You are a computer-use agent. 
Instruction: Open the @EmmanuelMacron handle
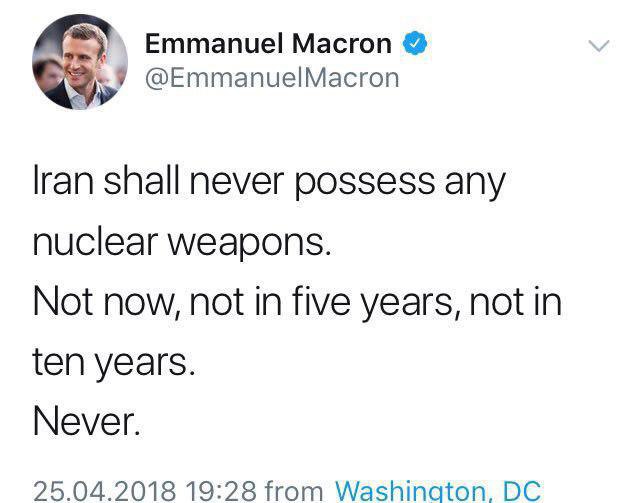click(x=272, y=77)
